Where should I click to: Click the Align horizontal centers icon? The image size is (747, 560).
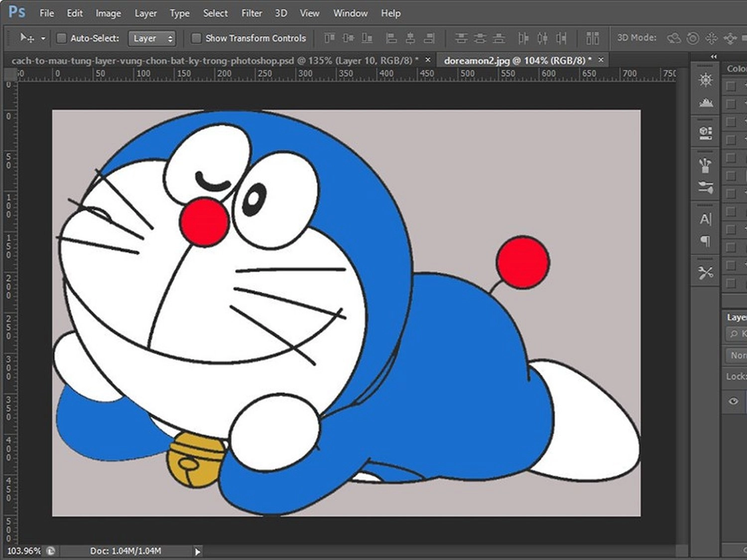(410, 38)
